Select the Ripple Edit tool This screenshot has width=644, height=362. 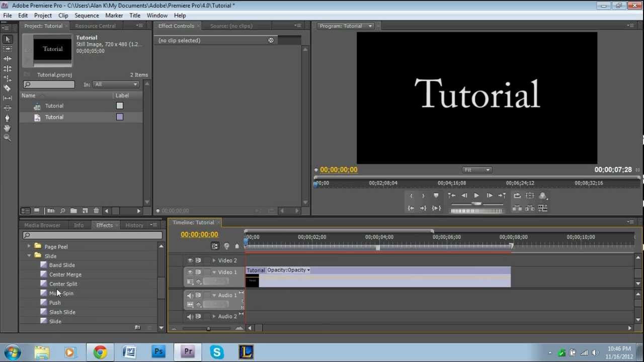click(8, 59)
